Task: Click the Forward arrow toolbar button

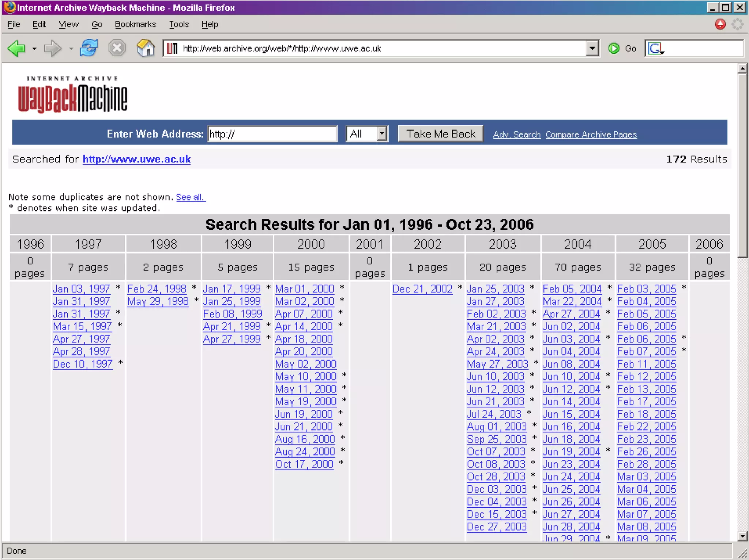Action: (52, 48)
